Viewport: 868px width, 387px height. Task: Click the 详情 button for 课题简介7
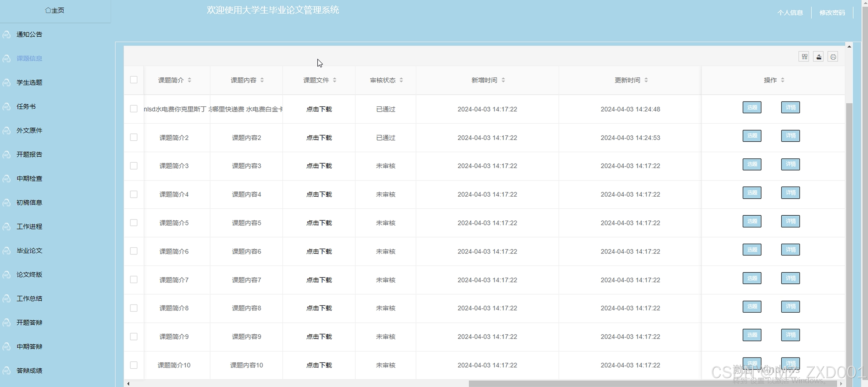790,278
